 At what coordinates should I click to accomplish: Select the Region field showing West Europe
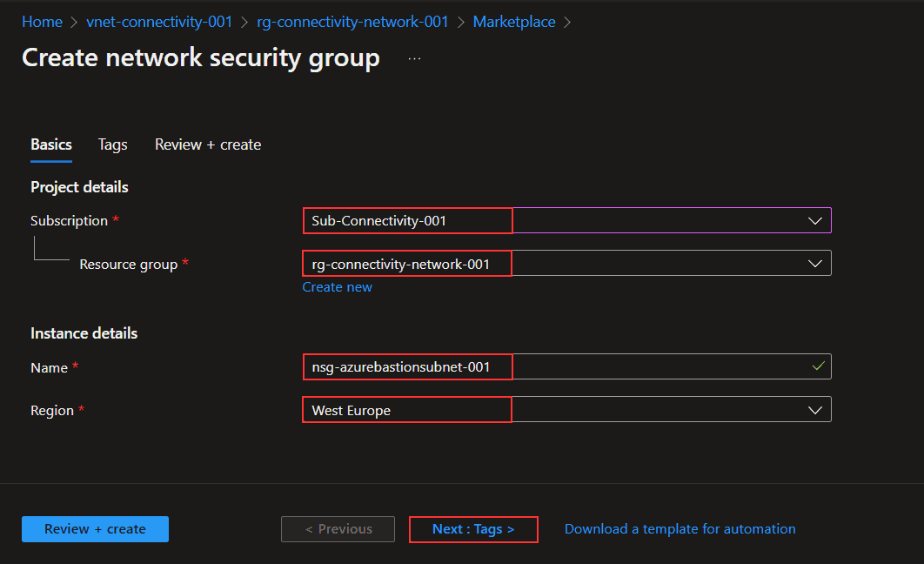click(407, 409)
